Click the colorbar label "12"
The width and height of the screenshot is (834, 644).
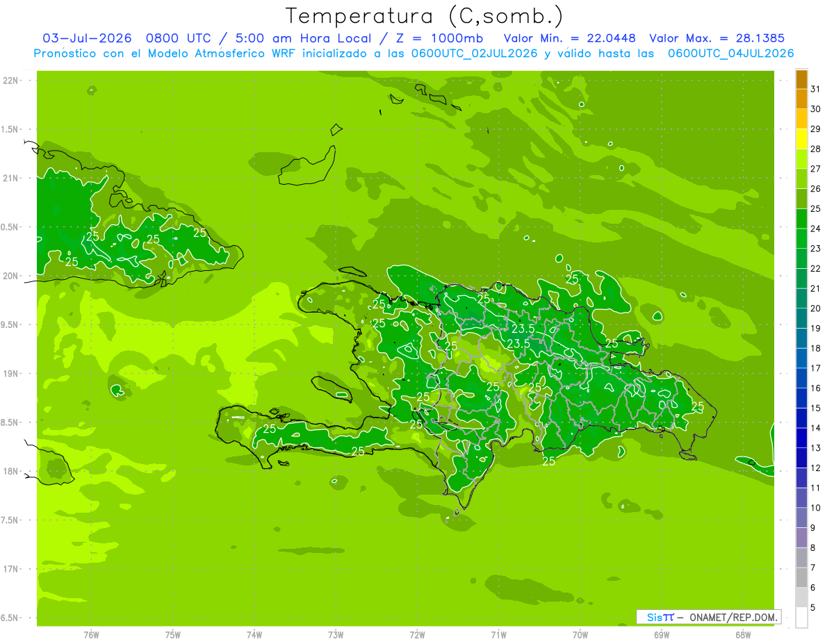point(815,468)
